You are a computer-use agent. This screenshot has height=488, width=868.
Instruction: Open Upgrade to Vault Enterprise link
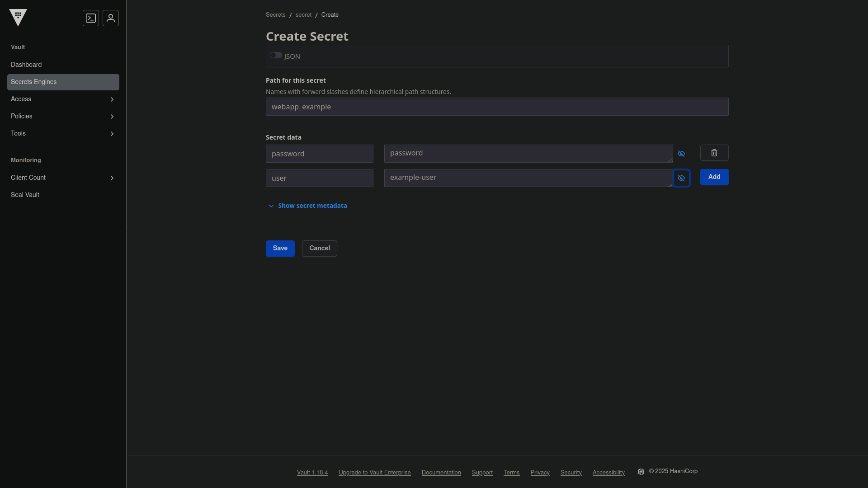point(374,472)
